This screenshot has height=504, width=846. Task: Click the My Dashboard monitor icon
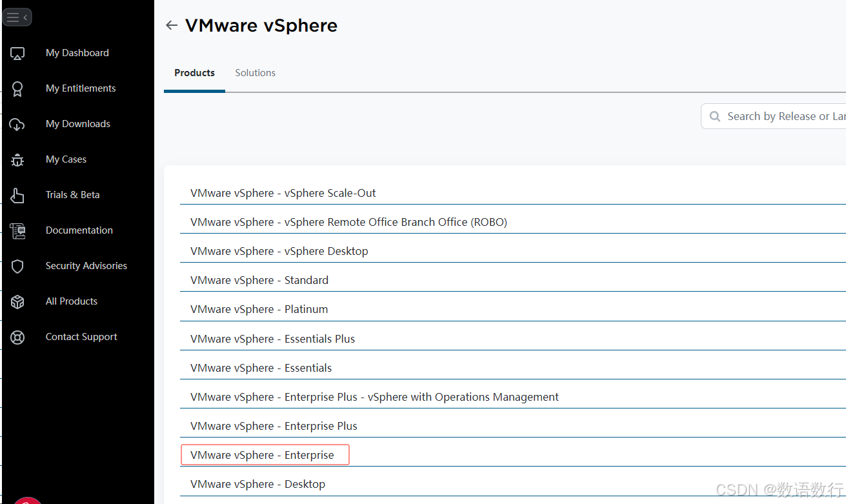point(17,54)
